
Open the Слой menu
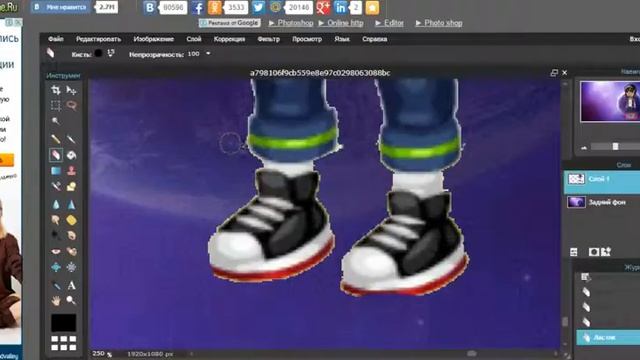[x=194, y=39]
